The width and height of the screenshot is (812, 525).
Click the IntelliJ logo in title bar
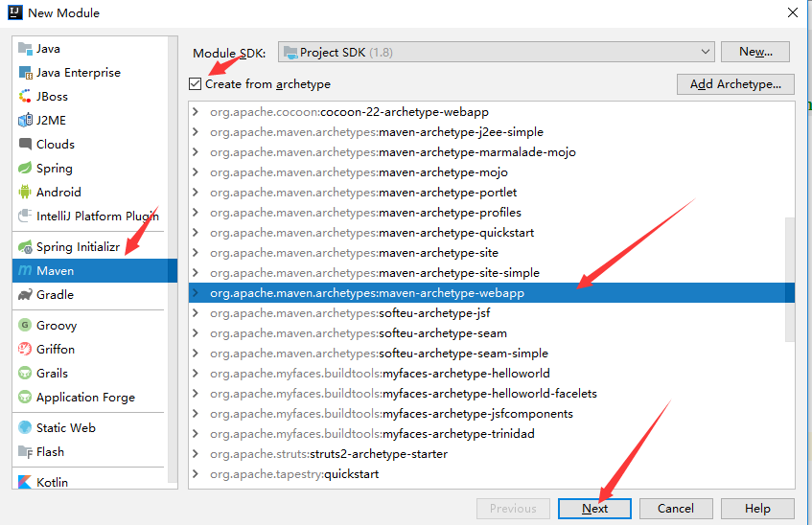click(15, 12)
